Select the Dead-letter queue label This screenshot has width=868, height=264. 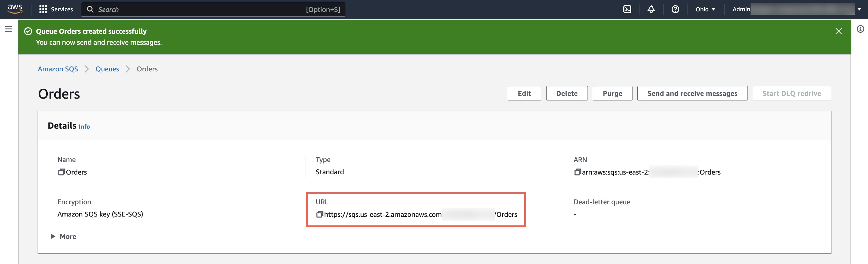[602, 202]
